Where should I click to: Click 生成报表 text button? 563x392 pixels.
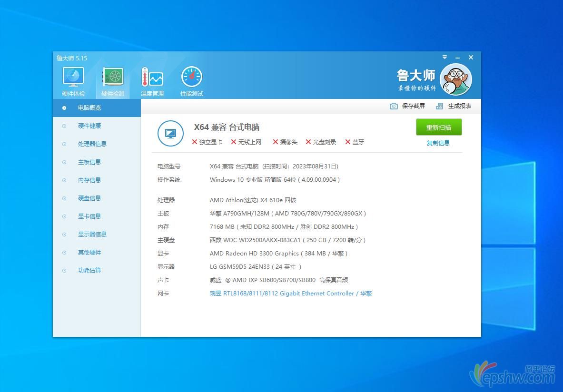click(460, 106)
